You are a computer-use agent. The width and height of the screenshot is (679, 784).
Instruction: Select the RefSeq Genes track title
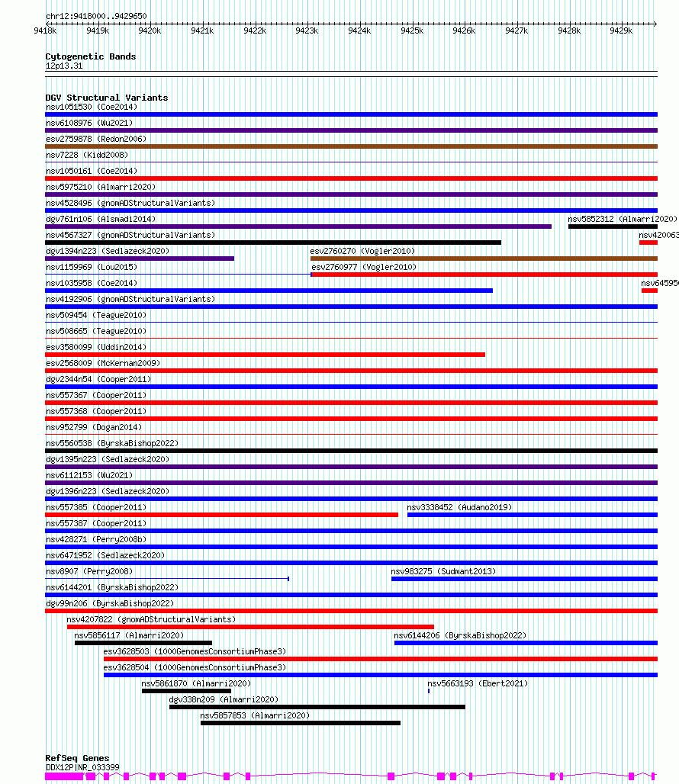click(77, 758)
